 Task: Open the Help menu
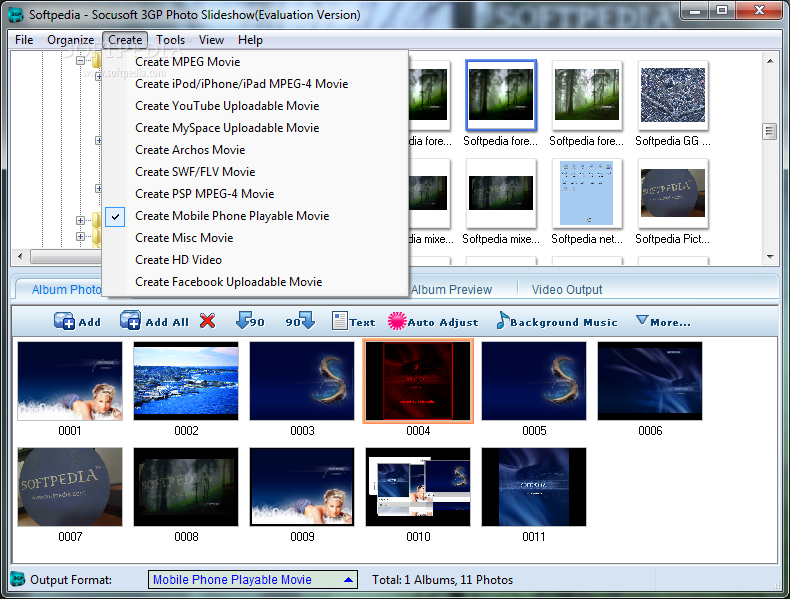[250, 40]
